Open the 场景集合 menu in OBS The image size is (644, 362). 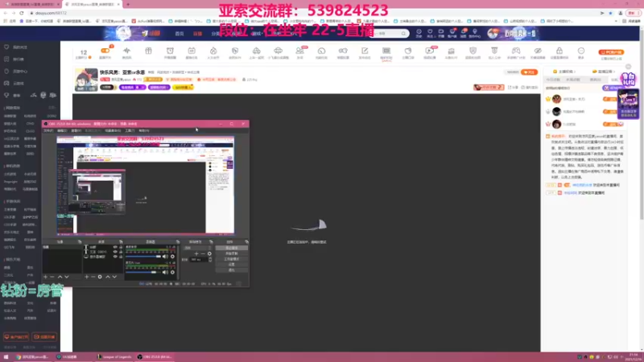113,130
